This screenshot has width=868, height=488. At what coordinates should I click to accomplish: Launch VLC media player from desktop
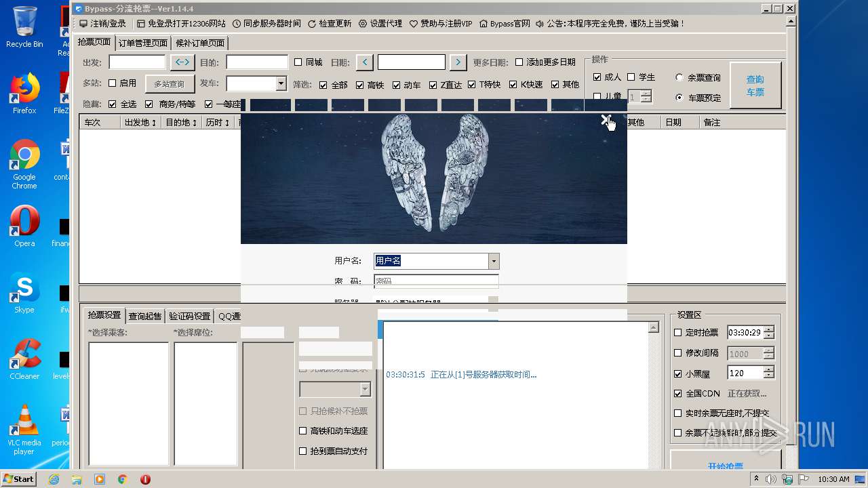[24, 430]
